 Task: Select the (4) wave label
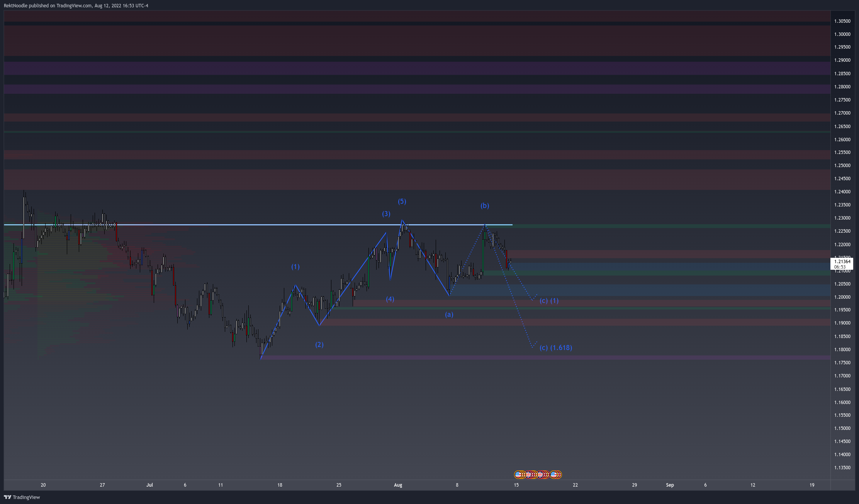coord(390,299)
